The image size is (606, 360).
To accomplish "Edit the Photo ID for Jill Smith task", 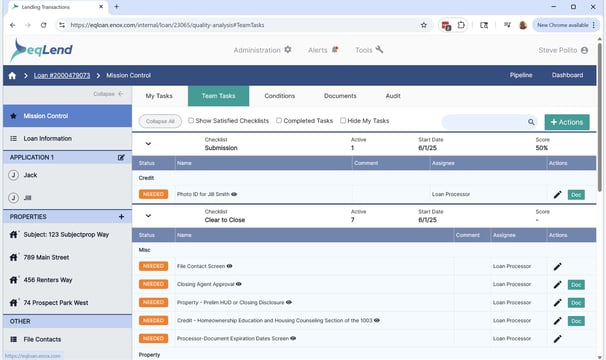I will [557, 195].
